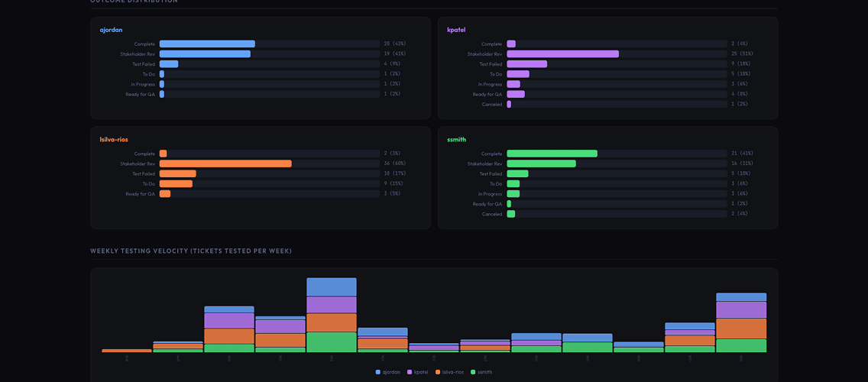Open the lsilva-rios card title

[x=114, y=140]
